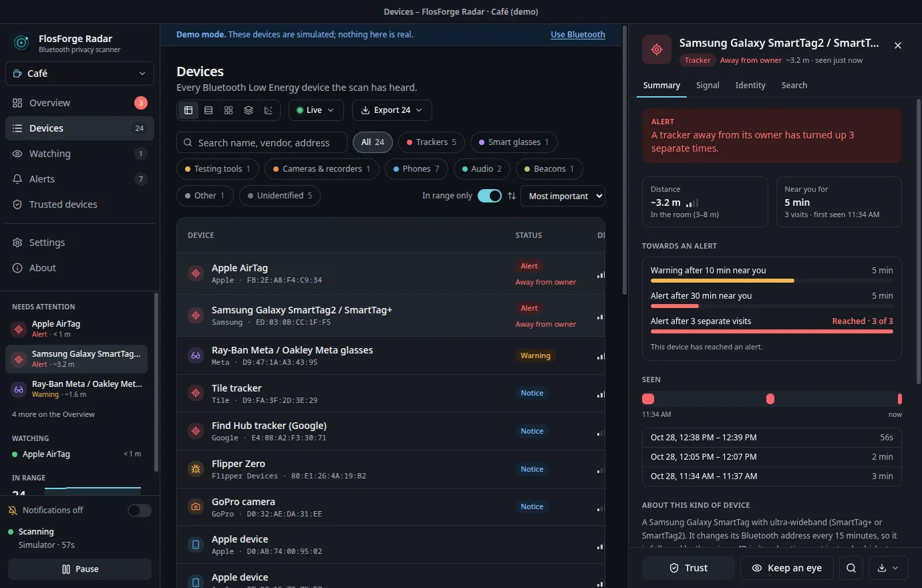Click the FlosForge Radar logo icon
The width and height of the screenshot is (922, 588).
pyautogui.click(x=21, y=43)
